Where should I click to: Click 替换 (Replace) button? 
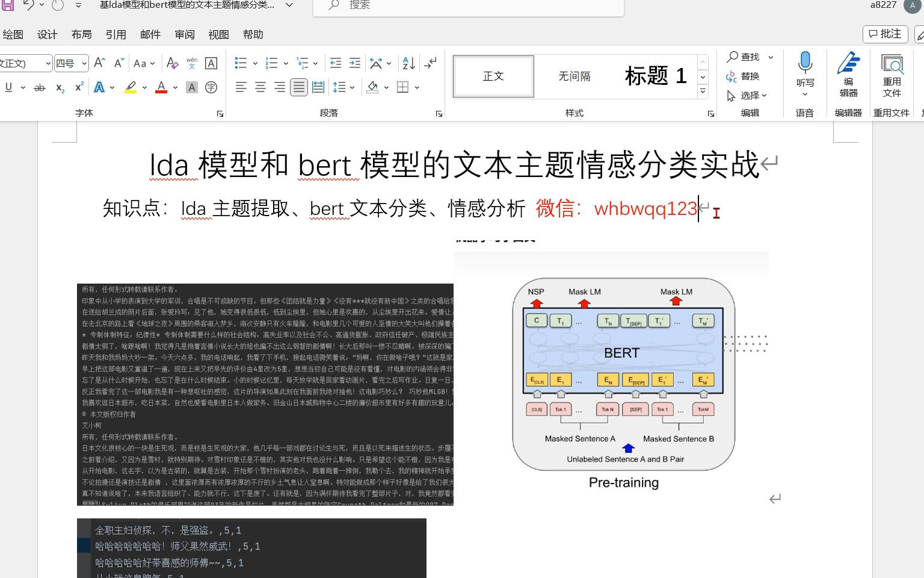744,76
